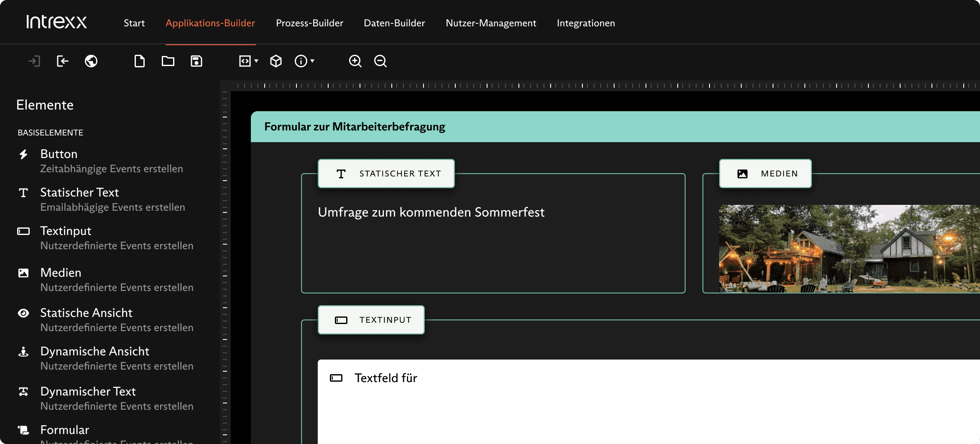The width and height of the screenshot is (980, 444).
Task: Click the 3D cube package icon
Action: coord(276,61)
